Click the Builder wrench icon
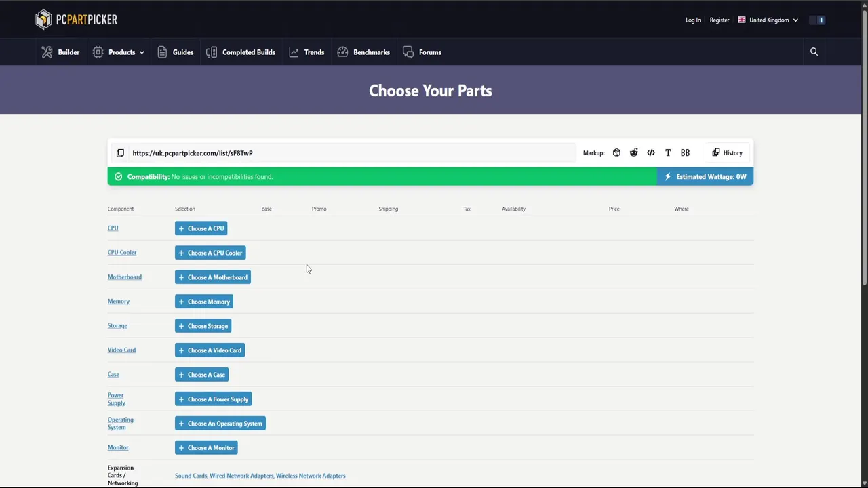868x488 pixels. 47,52
